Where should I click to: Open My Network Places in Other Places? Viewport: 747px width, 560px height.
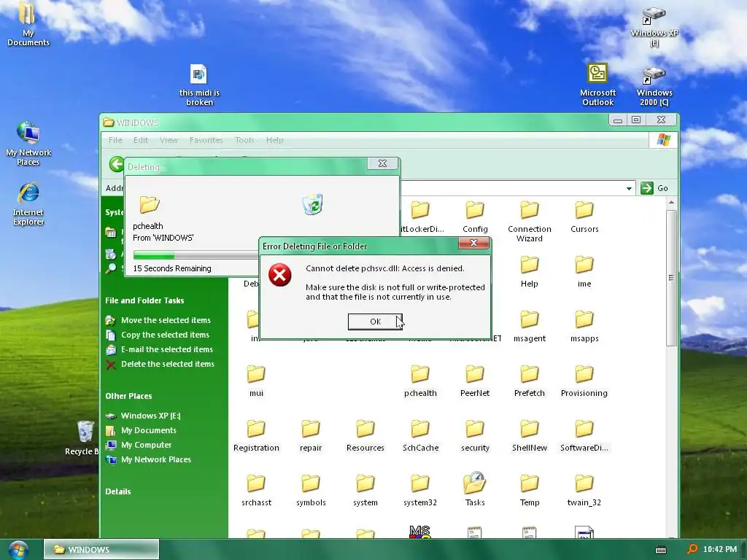coord(156,459)
